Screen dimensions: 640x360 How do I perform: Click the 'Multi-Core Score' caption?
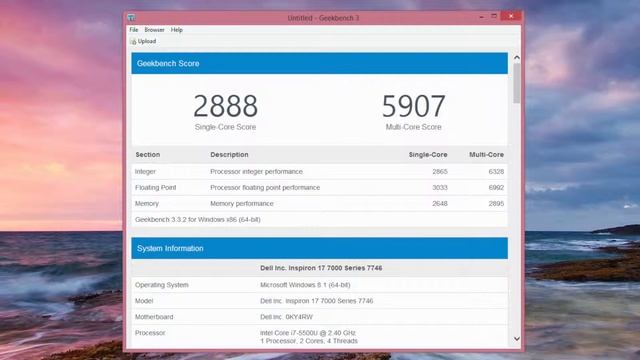pyautogui.click(x=413, y=127)
